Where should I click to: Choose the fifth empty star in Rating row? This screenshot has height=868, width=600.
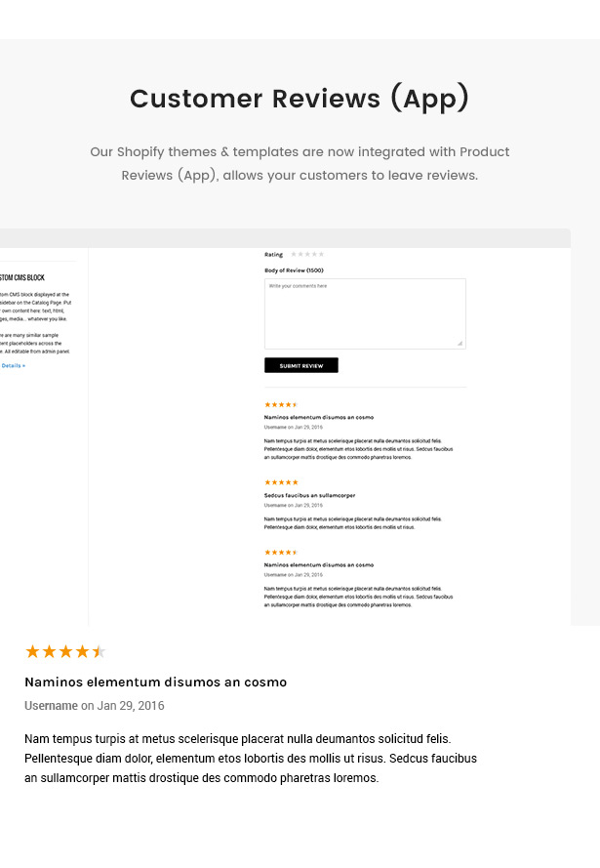[321, 255]
